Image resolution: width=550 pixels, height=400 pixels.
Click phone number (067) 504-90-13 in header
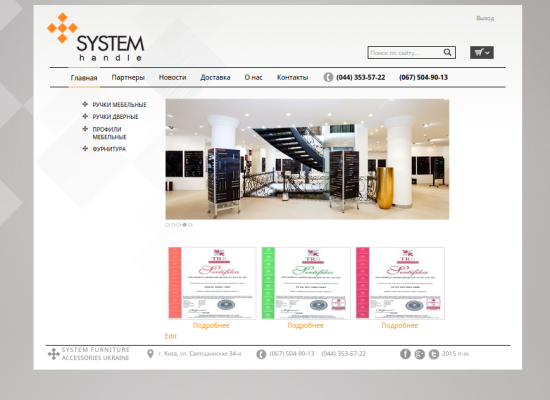coord(423,78)
